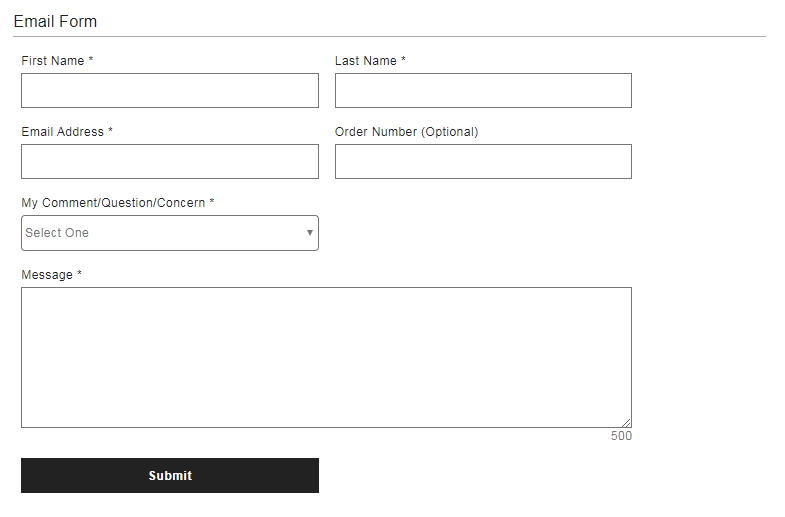Click the 500 character counter
The image size is (785, 517).
click(621, 436)
